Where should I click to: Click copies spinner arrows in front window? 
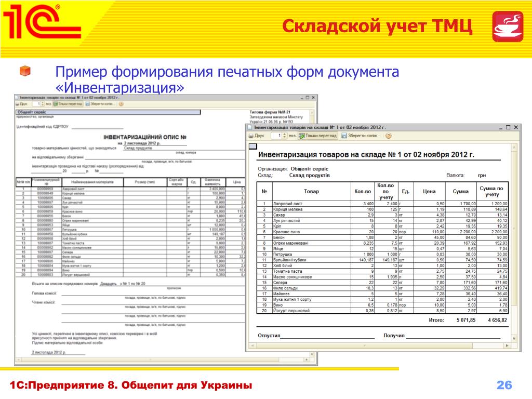coord(285,136)
